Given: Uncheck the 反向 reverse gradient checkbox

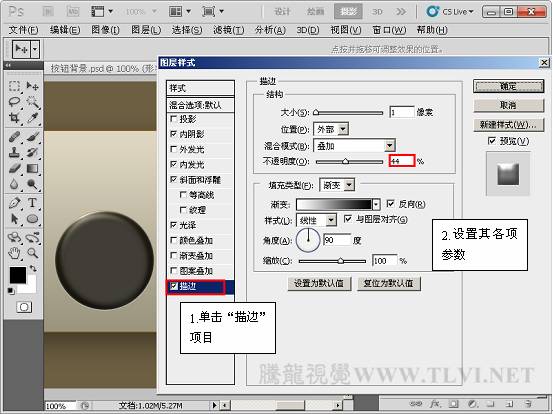Looking at the screenshot, I should coord(390,203).
